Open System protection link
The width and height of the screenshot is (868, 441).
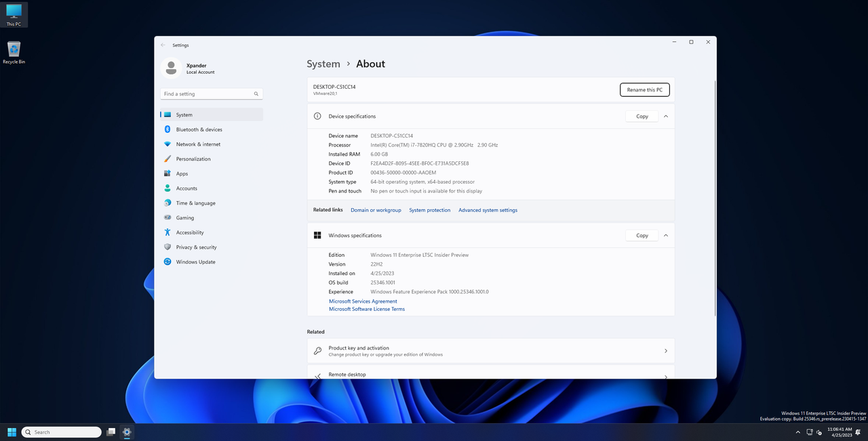pyautogui.click(x=429, y=210)
